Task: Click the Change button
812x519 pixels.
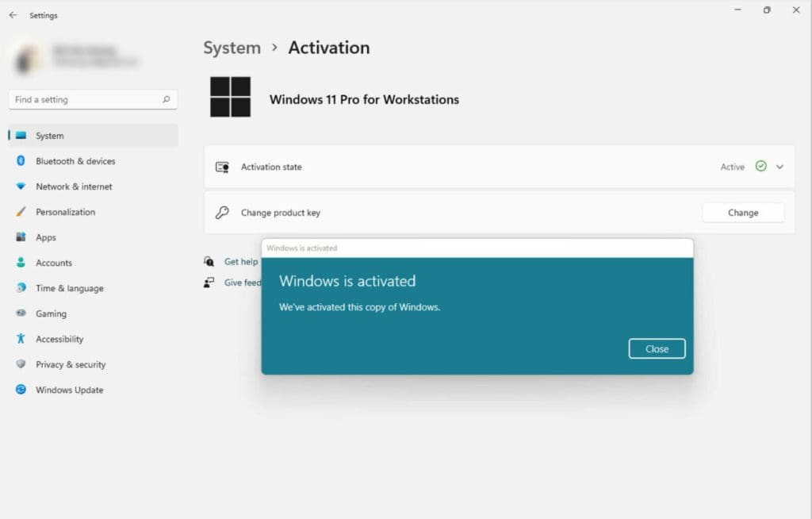Action: pos(743,213)
